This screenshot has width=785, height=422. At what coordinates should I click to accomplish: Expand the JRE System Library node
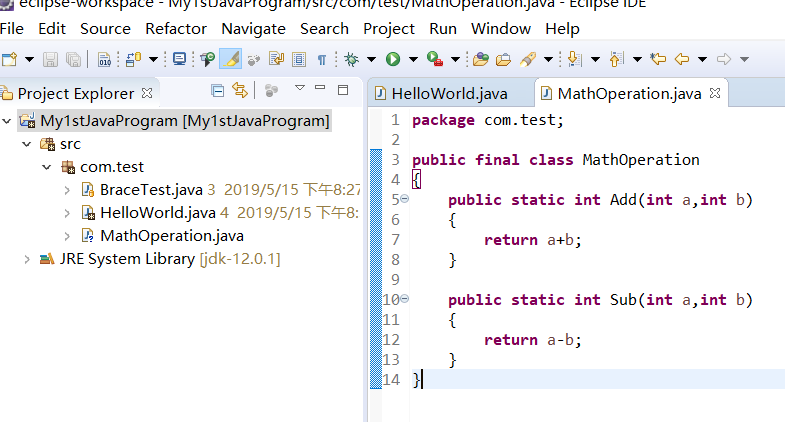[x=27, y=259]
